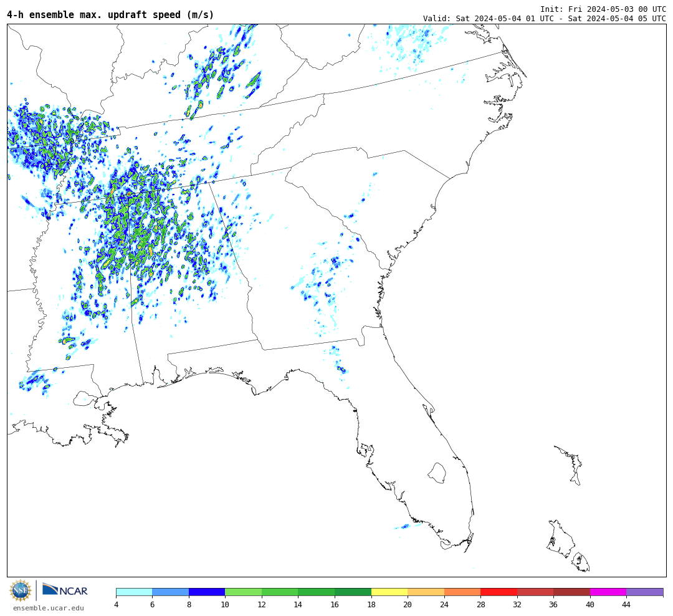
Task: Click the legend label '18'
Action: coord(371,605)
